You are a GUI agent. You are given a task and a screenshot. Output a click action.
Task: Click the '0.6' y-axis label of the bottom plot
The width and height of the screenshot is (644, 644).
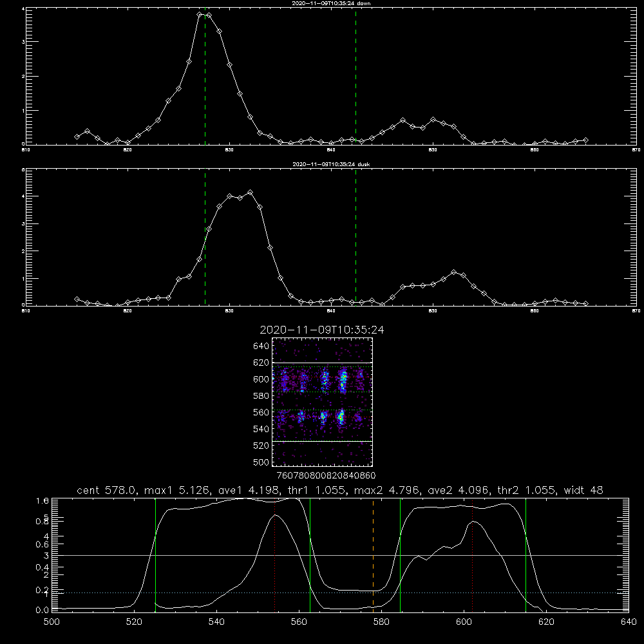[x=43, y=544]
